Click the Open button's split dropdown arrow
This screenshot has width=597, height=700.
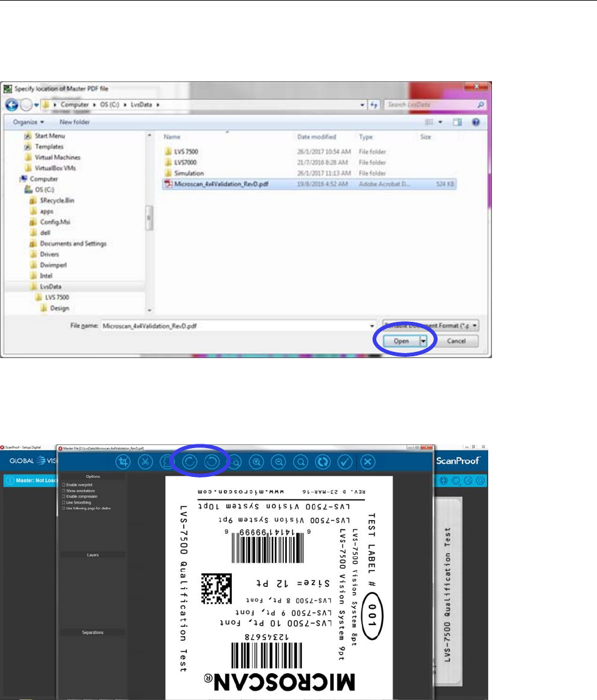coord(423,341)
